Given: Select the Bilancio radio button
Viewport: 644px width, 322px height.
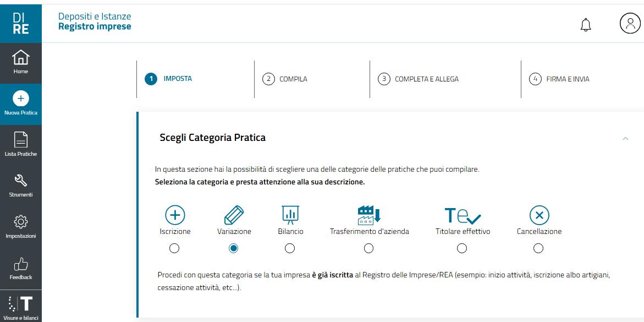Looking at the screenshot, I should pos(290,248).
